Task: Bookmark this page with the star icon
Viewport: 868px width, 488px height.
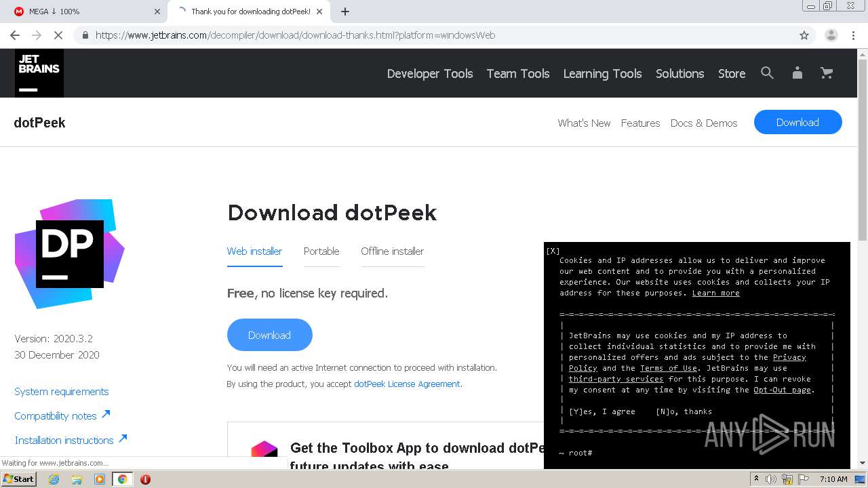Action: click(804, 35)
